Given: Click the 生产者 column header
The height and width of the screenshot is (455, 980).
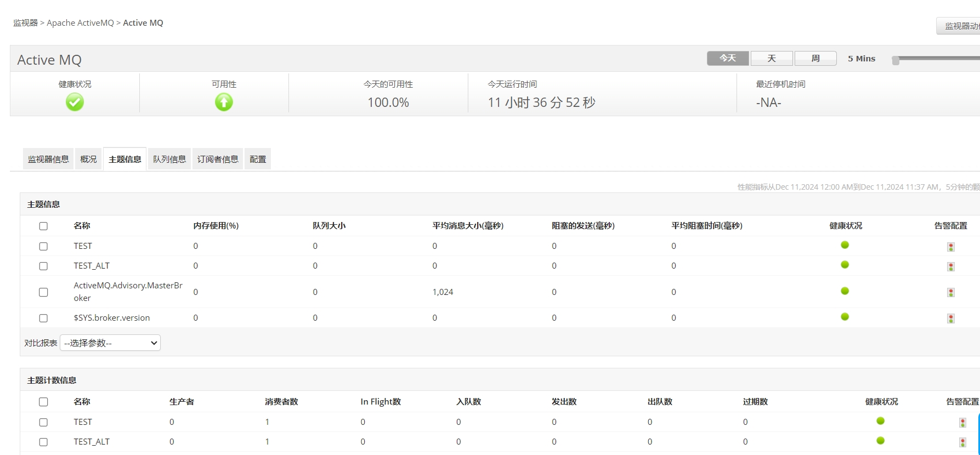Looking at the screenshot, I should click(x=182, y=401).
